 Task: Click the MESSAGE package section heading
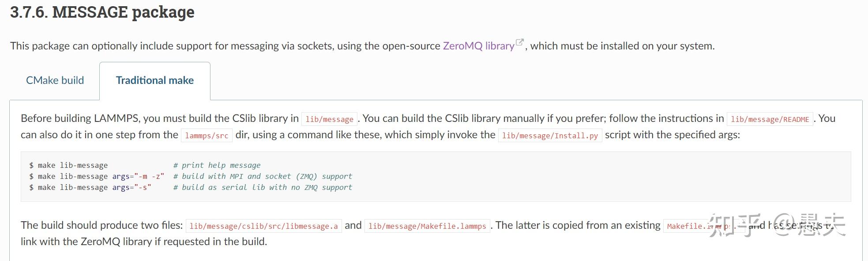click(x=102, y=12)
